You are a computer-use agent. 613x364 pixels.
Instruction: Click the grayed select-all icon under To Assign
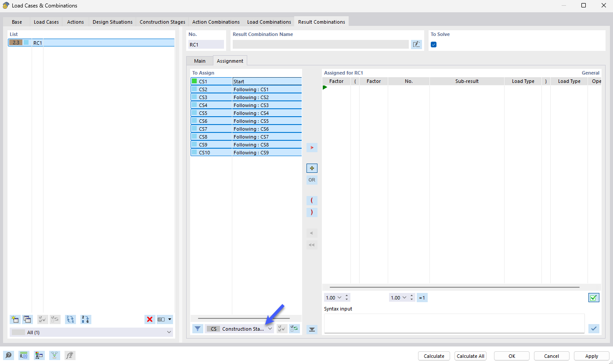282,328
